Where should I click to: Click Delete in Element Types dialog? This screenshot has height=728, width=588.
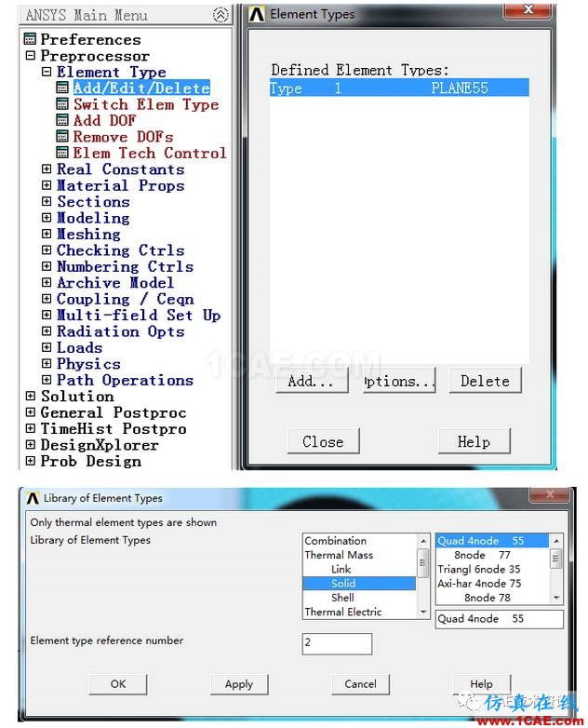(485, 381)
